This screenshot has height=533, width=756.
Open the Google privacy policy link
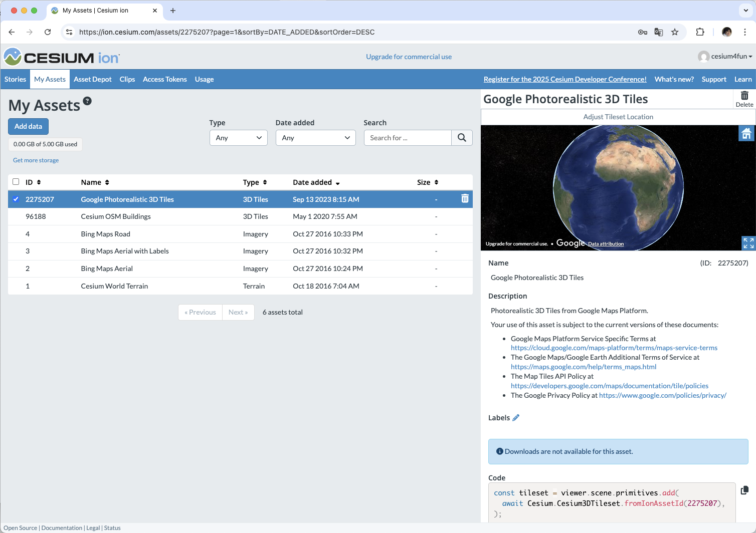tap(663, 395)
